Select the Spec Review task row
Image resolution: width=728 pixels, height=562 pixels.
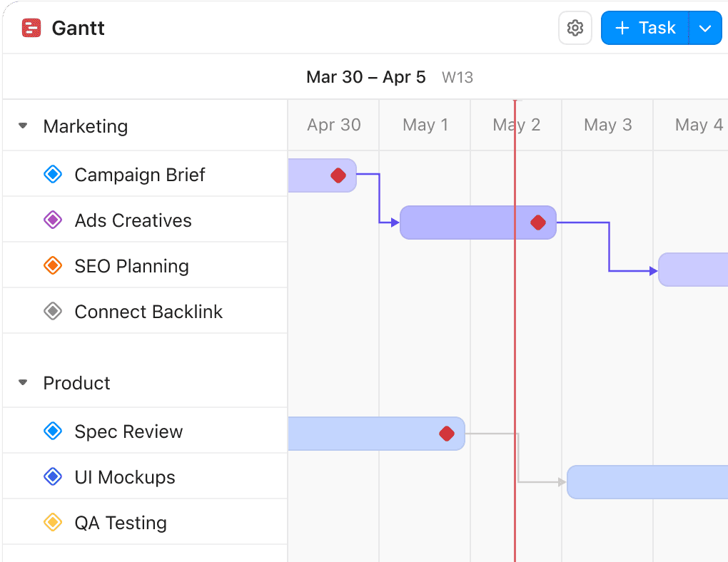click(x=145, y=431)
